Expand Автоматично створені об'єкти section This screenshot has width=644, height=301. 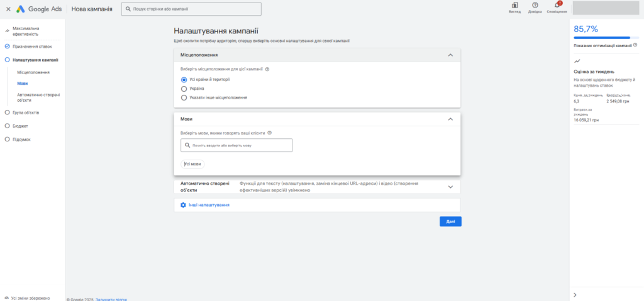pos(450,187)
